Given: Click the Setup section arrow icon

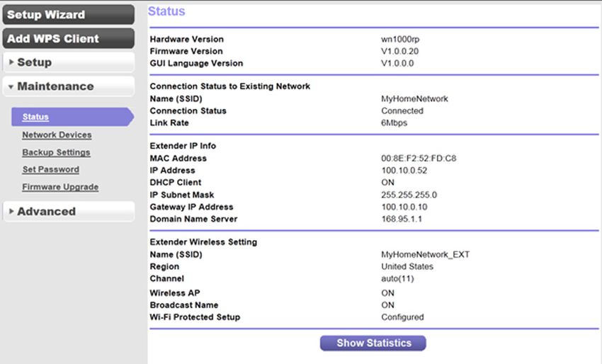Looking at the screenshot, I should pyautogui.click(x=11, y=62).
